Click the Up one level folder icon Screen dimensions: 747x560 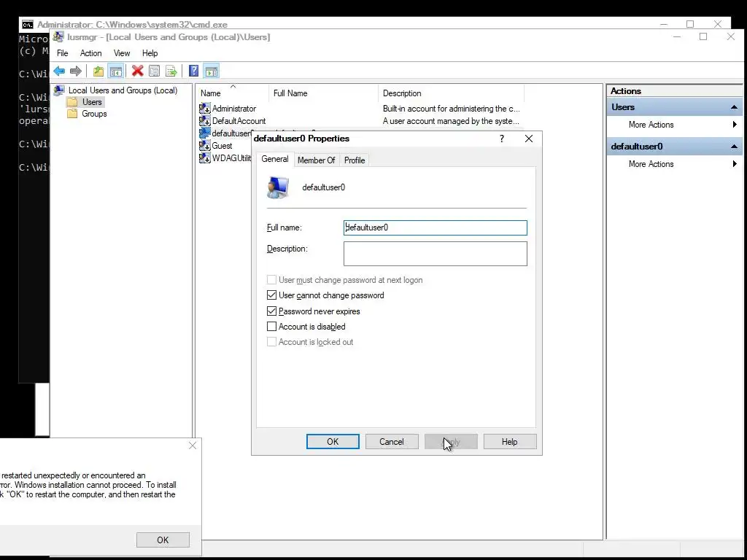point(98,71)
